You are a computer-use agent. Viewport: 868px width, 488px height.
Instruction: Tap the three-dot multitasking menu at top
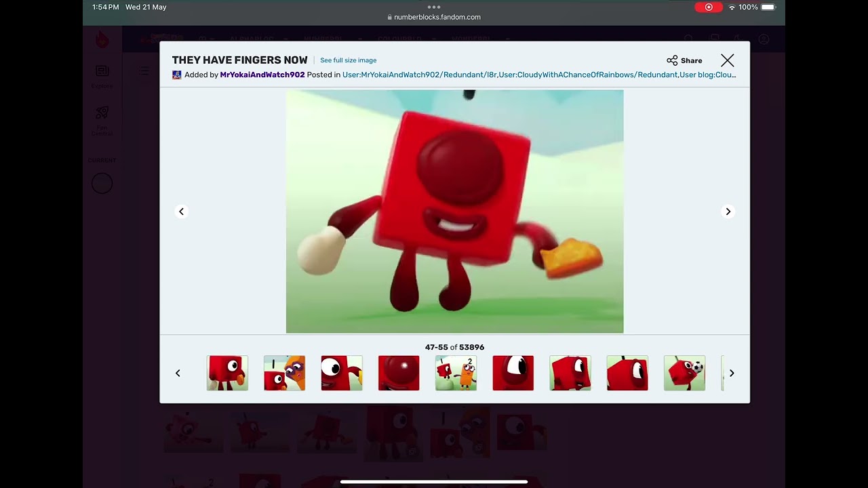434,7
